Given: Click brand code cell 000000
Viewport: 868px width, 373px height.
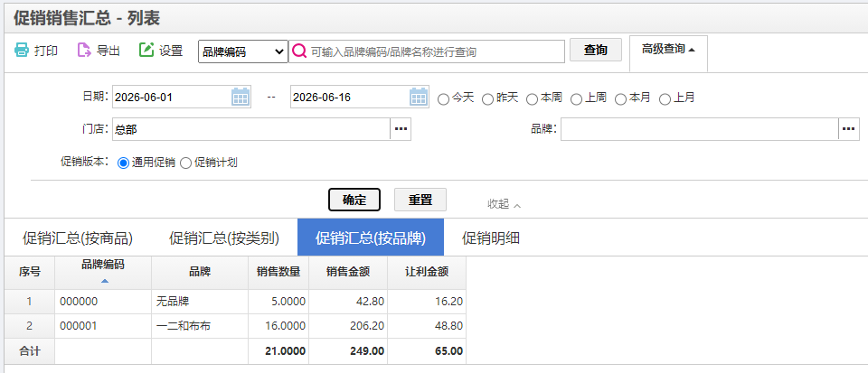Looking at the screenshot, I should click(103, 302).
